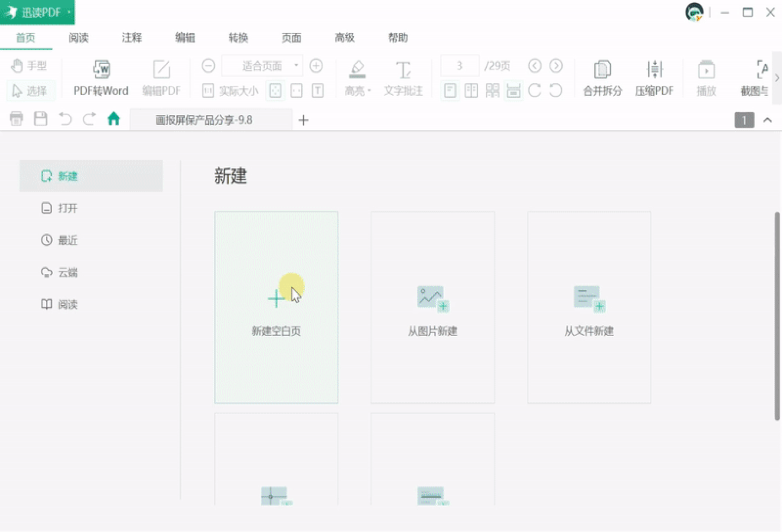Open the 迅读PDF application menu
782x532 pixels.
(x=37, y=12)
